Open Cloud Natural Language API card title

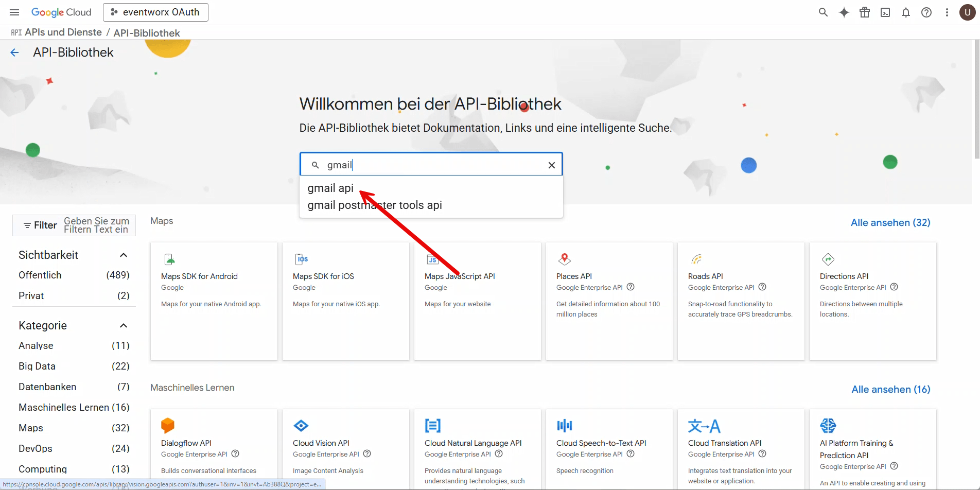click(x=473, y=443)
